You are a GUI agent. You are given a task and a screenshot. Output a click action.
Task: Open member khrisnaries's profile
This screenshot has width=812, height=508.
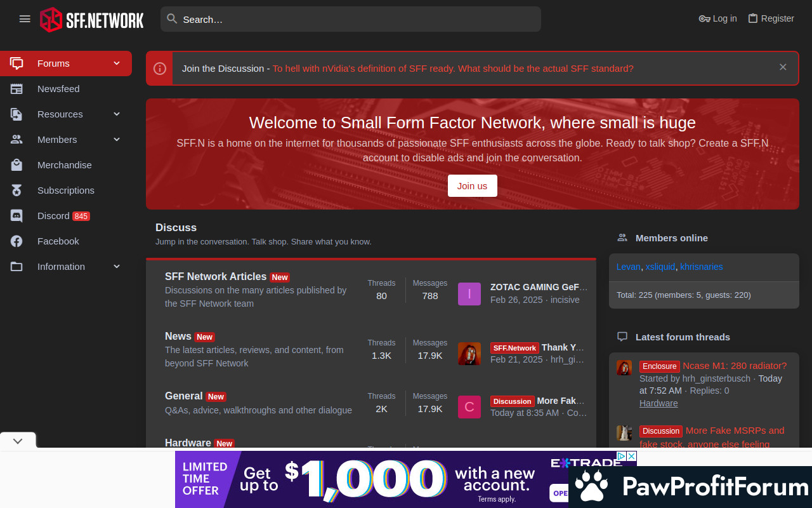click(x=702, y=267)
